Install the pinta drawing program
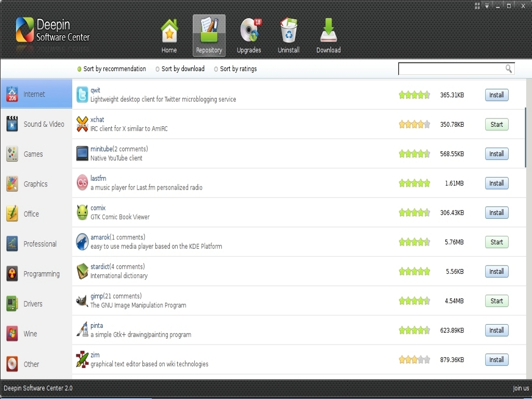This screenshot has width=532, height=399. pos(497,330)
